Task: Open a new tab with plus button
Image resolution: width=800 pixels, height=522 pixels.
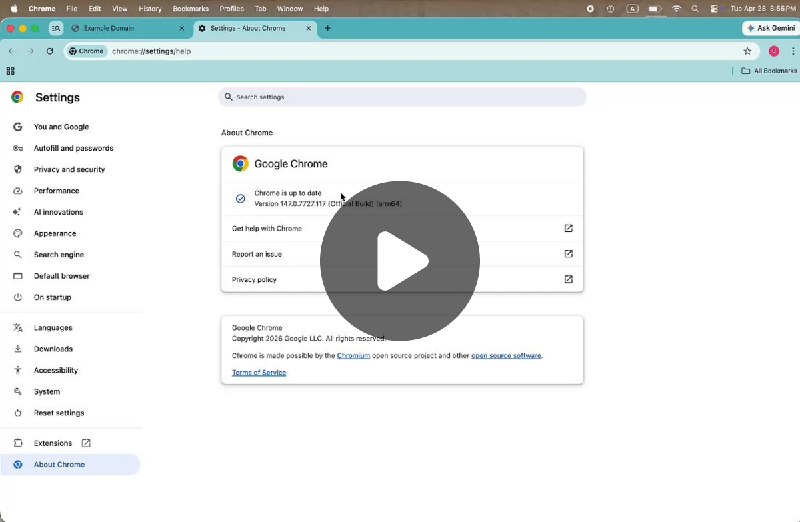Action: tap(328, 29)
